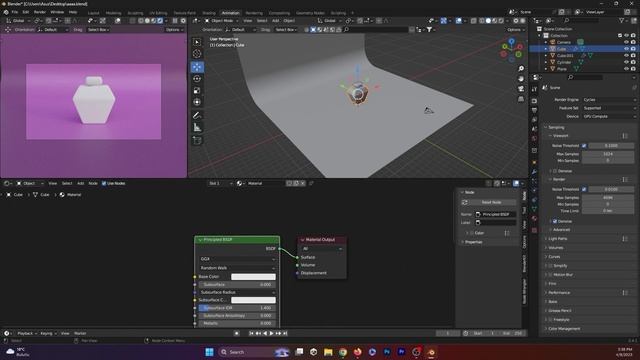Click the Subsurface Color swatch on Principled BSDF

[x=253, y=300]
